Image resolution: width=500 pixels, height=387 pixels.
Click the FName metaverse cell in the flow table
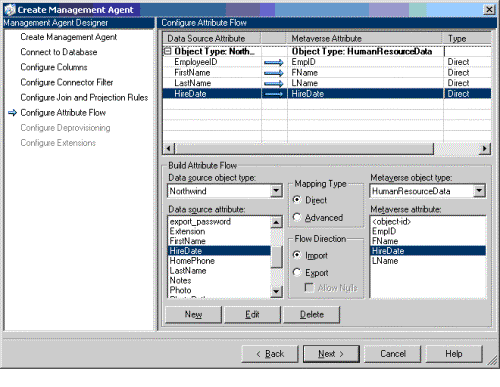click(365, 73)
